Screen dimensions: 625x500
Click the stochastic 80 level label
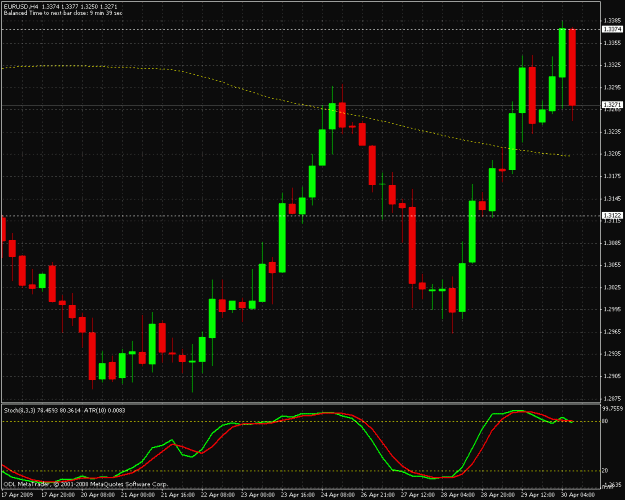pos(605,421)
